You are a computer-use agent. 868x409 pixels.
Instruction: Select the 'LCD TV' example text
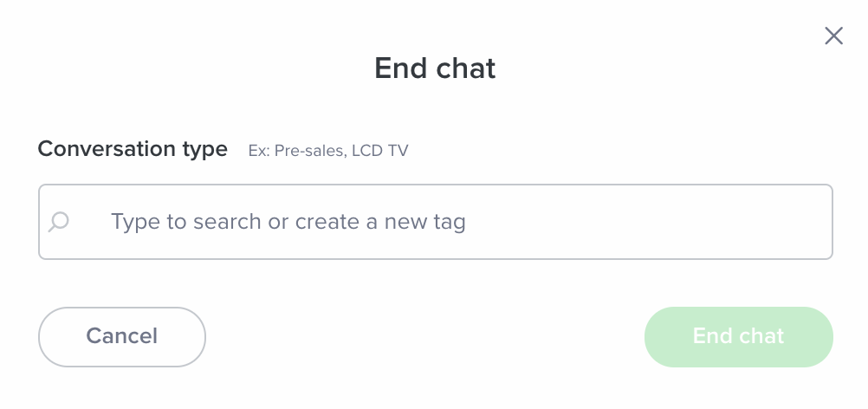(379, 151)
